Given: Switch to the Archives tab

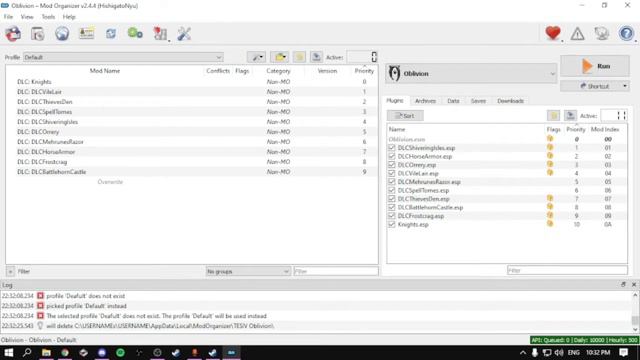Looking at the screenshot, I should [425, 101].
